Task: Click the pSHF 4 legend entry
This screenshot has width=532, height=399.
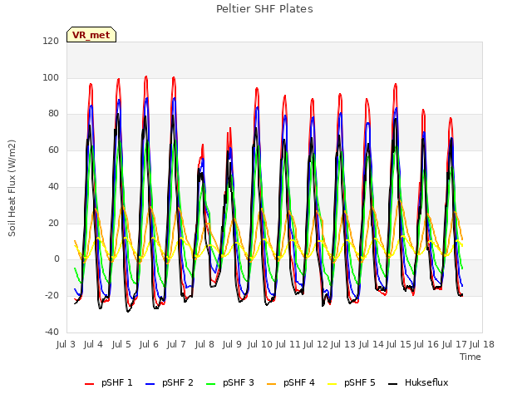Action: [x=291, y=382]
